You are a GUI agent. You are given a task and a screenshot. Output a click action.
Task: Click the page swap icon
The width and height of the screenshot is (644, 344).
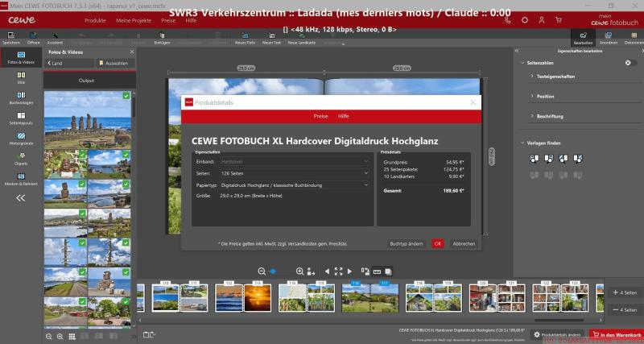365,271
